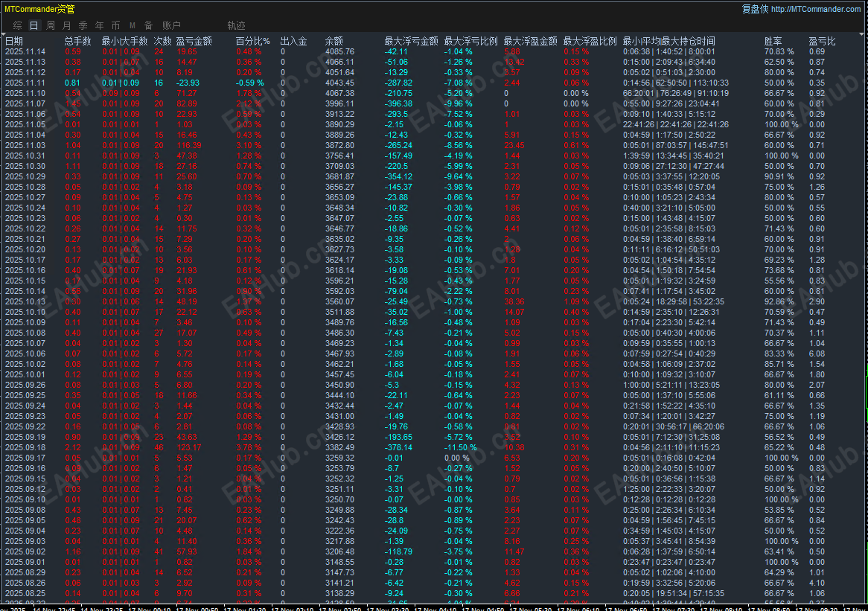Select the 2025.09.18 date row
The image size is (868, 611).
point(25,447)
